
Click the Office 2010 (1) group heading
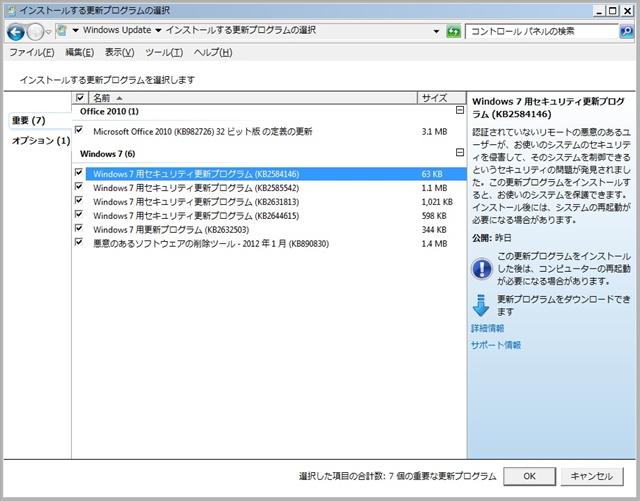tap(109, 111)
